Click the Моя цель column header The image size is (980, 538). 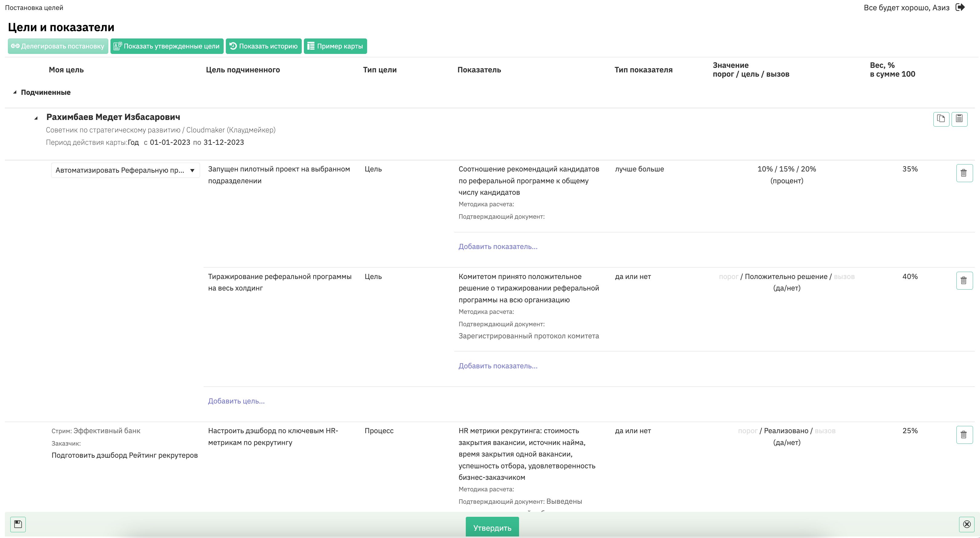(x=66, y=70)
